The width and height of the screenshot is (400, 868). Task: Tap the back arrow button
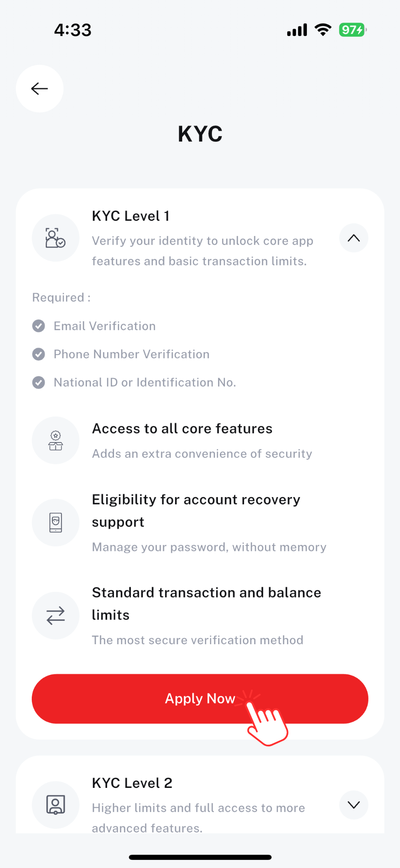40,89
